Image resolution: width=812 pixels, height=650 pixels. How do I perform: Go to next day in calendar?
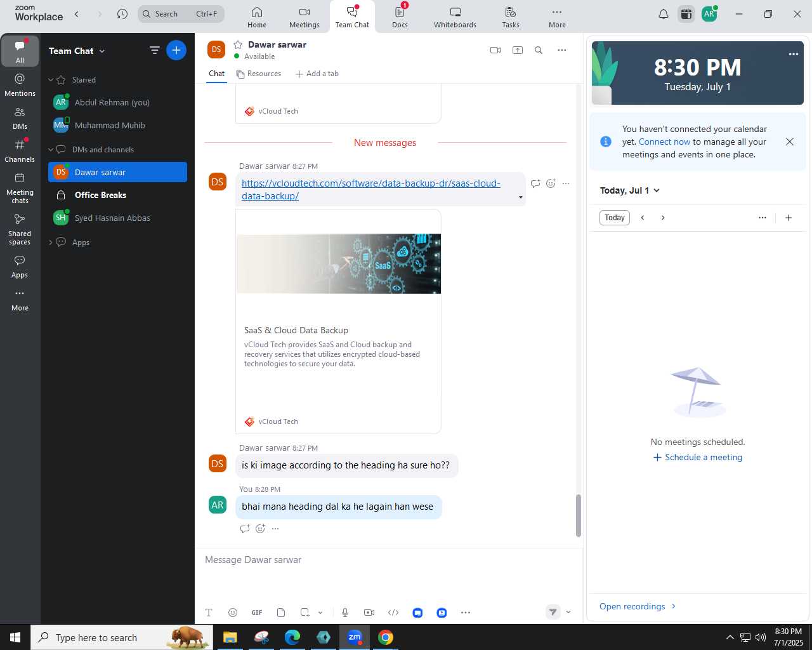(x=663, y=218)
